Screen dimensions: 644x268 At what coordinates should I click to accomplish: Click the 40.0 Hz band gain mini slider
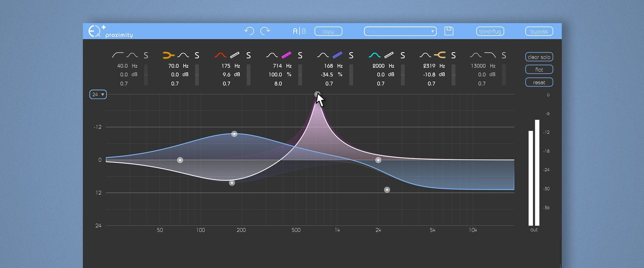tap(146, 75)
